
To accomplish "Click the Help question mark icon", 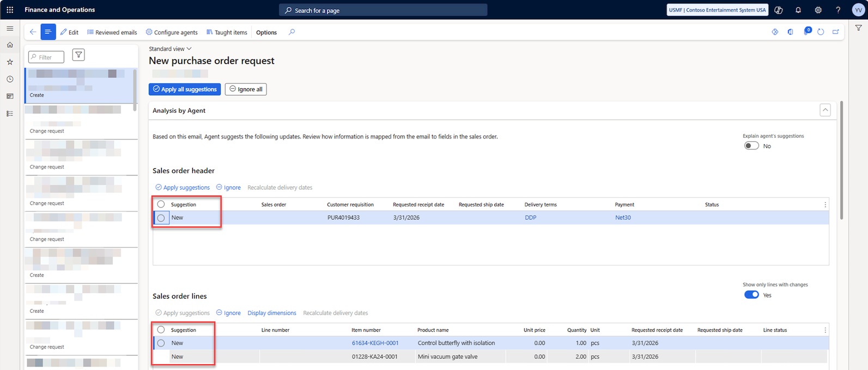I will 838,10.
